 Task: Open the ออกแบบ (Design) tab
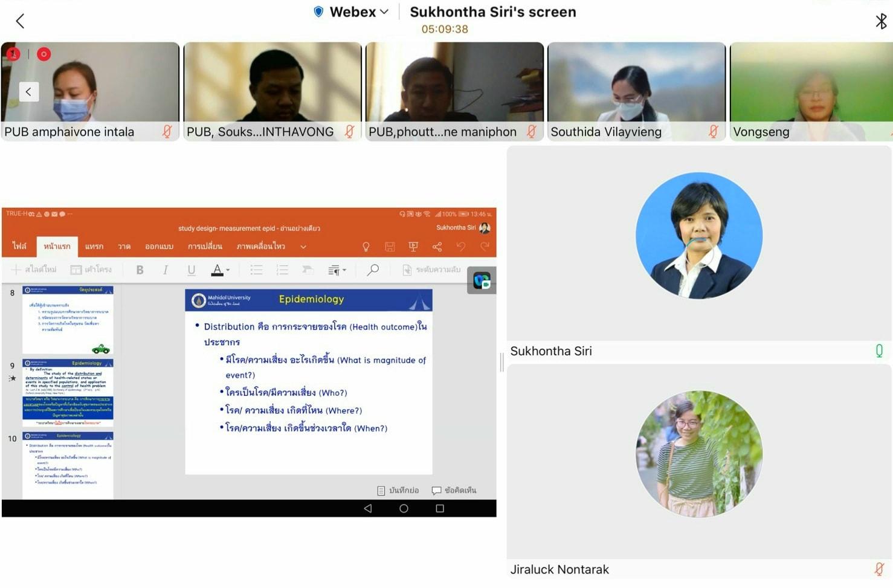(x=159, y=247)
